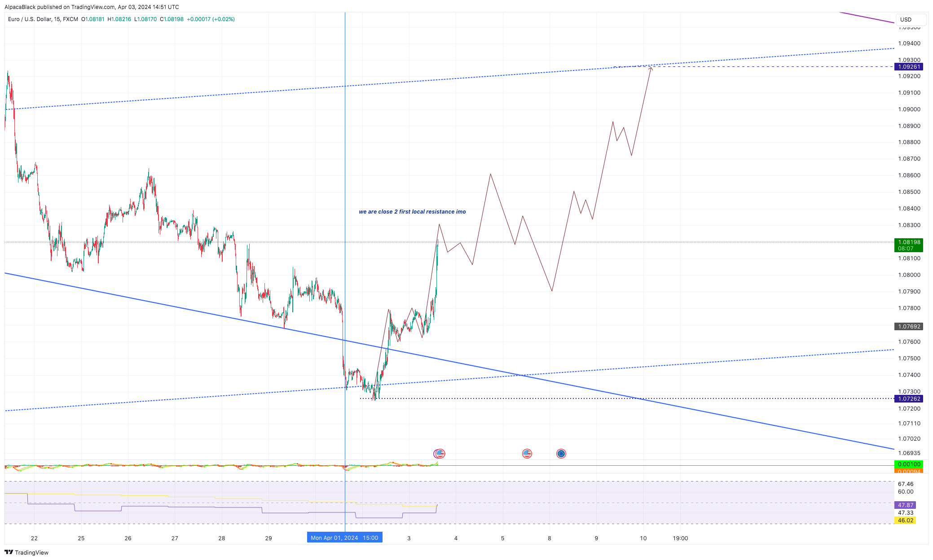Click the 28 date axis label

click(x=221, y=538)
